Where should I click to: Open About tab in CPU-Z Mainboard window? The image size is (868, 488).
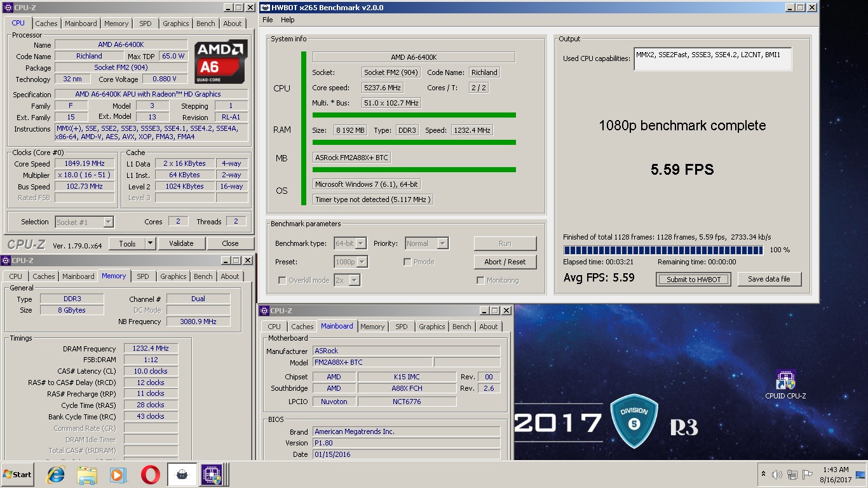[489, 327]
